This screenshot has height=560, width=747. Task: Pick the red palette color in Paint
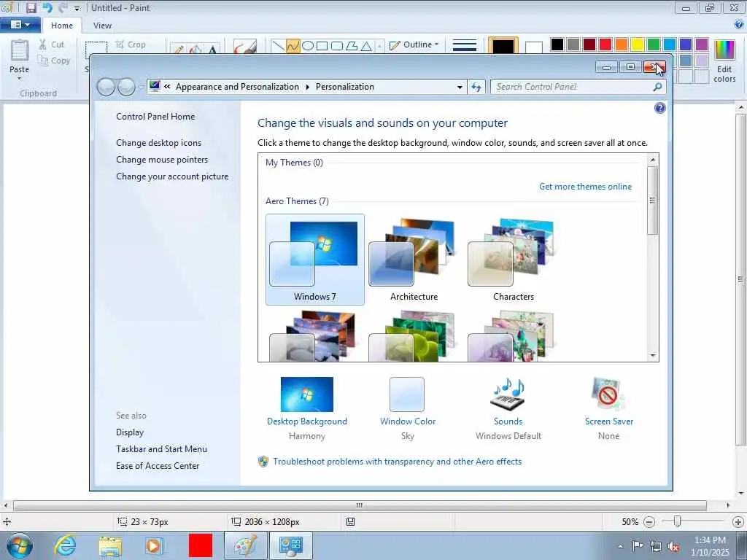[x=605, y=44]
